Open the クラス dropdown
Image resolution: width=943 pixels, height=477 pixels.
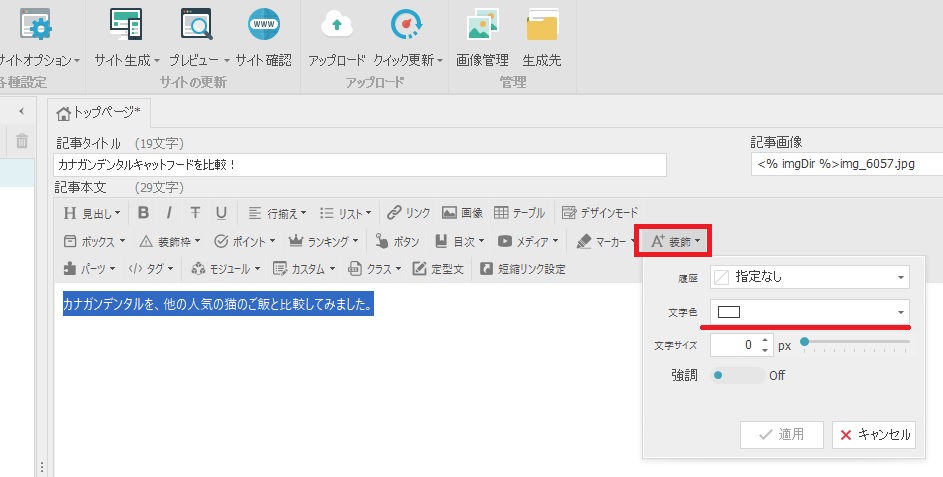(374, 269)
